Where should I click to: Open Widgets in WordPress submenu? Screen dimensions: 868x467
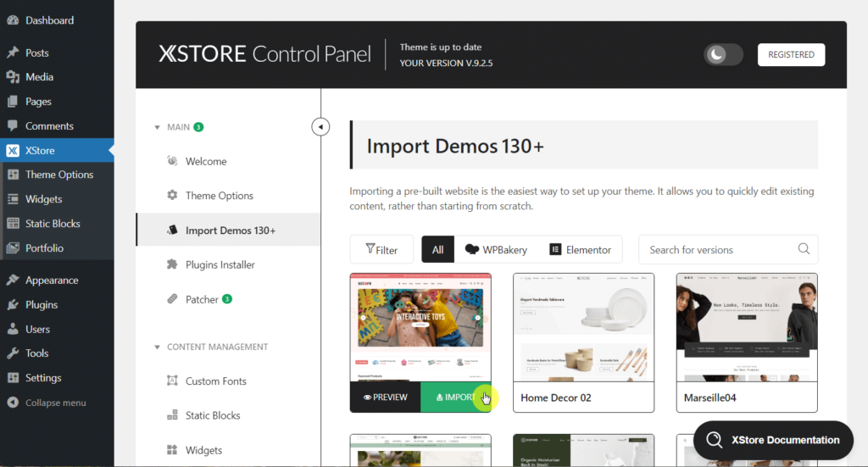44,198
